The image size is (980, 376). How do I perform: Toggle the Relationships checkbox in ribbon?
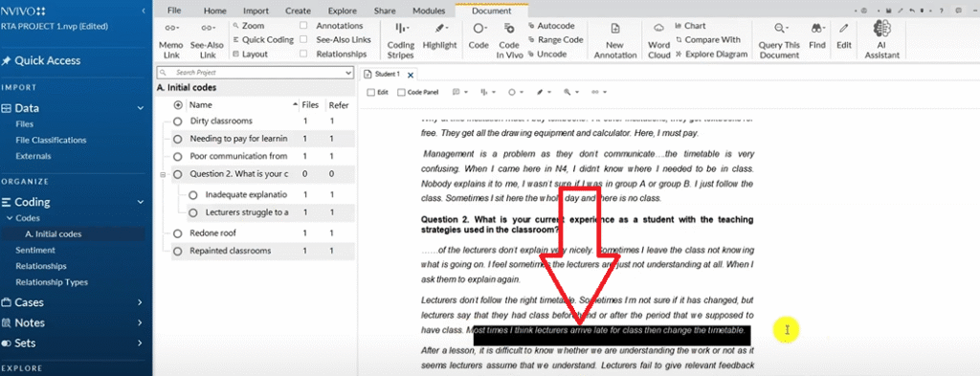(x=303, y=54)
